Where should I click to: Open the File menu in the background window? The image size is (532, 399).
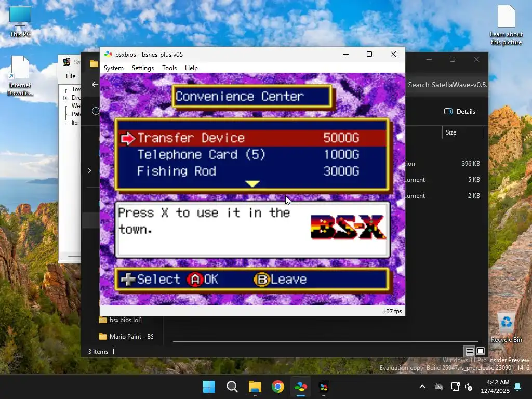coord(71,76)
